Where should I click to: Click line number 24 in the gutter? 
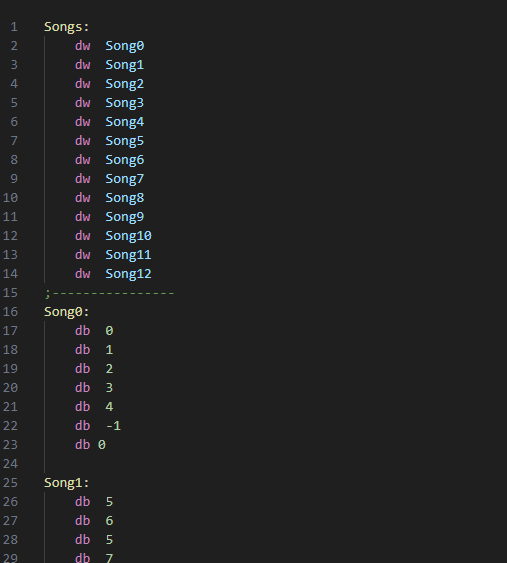coord(10,464)
